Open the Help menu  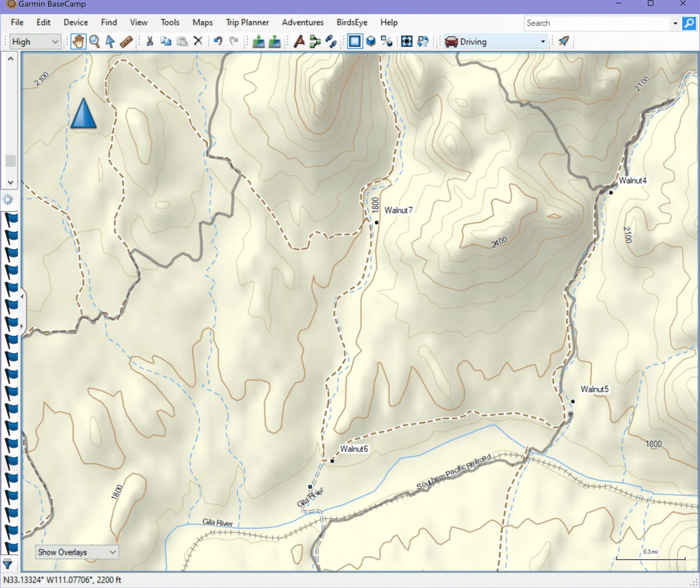[389, 23]
